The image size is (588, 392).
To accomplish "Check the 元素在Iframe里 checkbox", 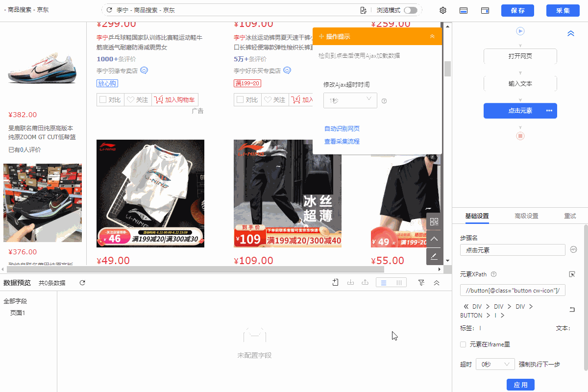I will pos(463,344).
